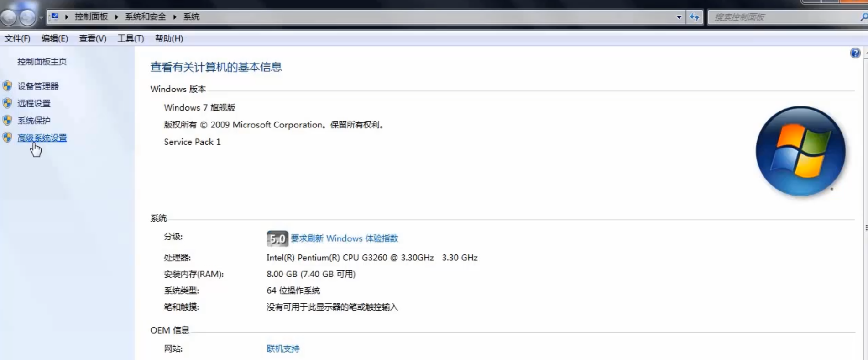Click the Service Pack 1 text
The width and height of the screenshot is (868, 360).
tap(192, 142)
